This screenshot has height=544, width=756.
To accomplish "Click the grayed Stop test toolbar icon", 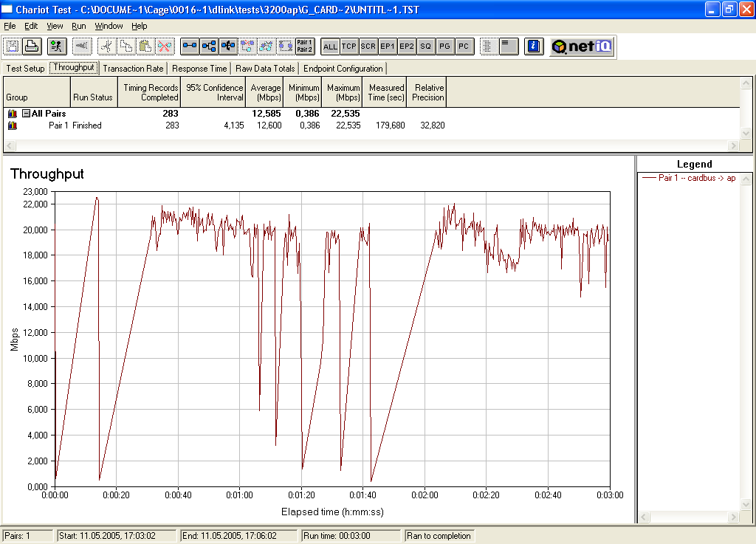I will pos(82,47).
